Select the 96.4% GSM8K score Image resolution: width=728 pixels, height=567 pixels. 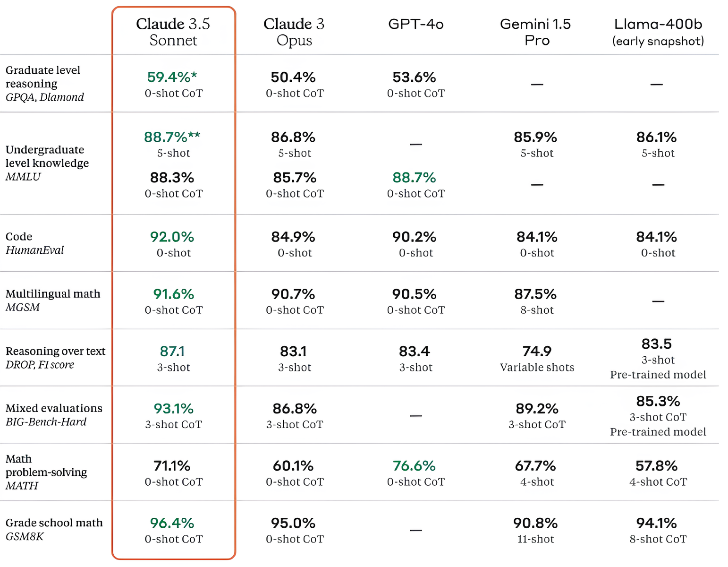pos(172,523)
